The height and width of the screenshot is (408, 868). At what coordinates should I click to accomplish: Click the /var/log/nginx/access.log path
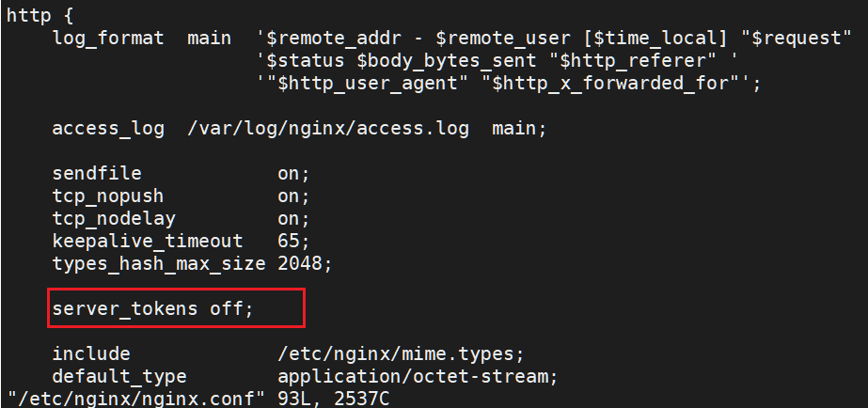pos(328,129)
